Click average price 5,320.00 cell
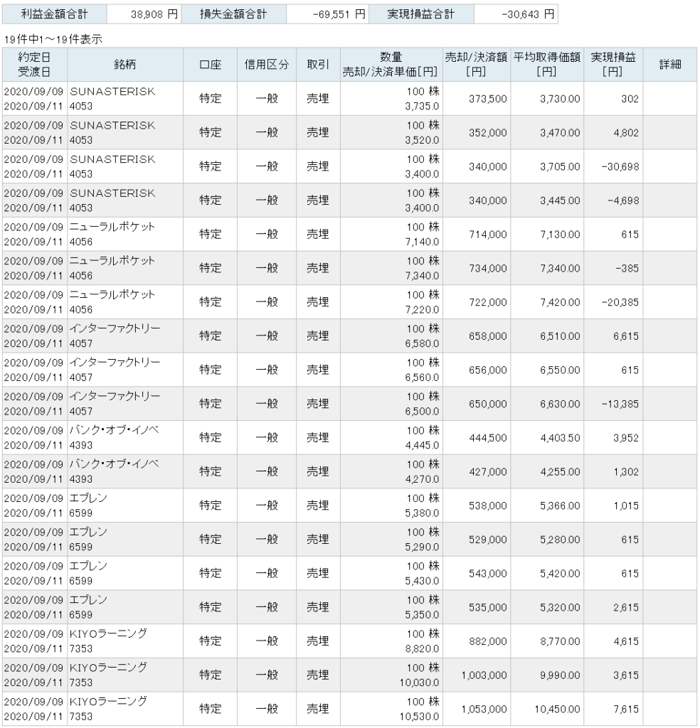 (547, 607)
